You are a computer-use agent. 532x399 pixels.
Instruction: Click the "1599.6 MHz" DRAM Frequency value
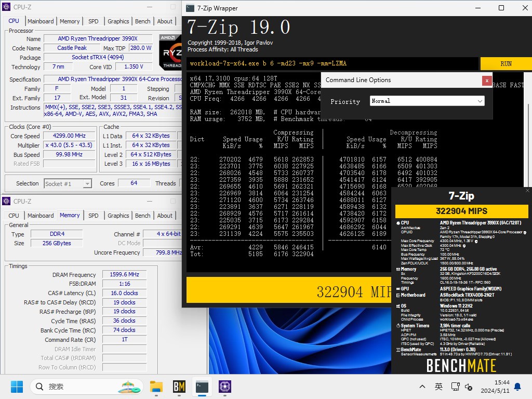125,274
